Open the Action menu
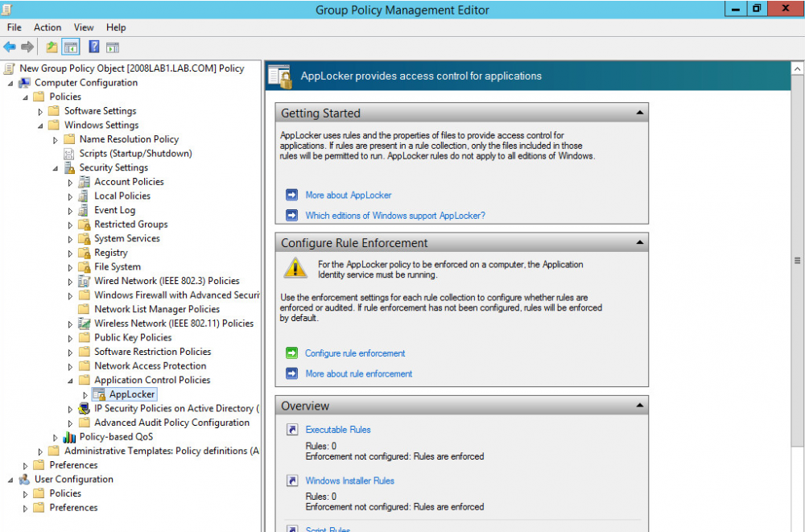Screen dimensions: 805x532 coord(47,27)
